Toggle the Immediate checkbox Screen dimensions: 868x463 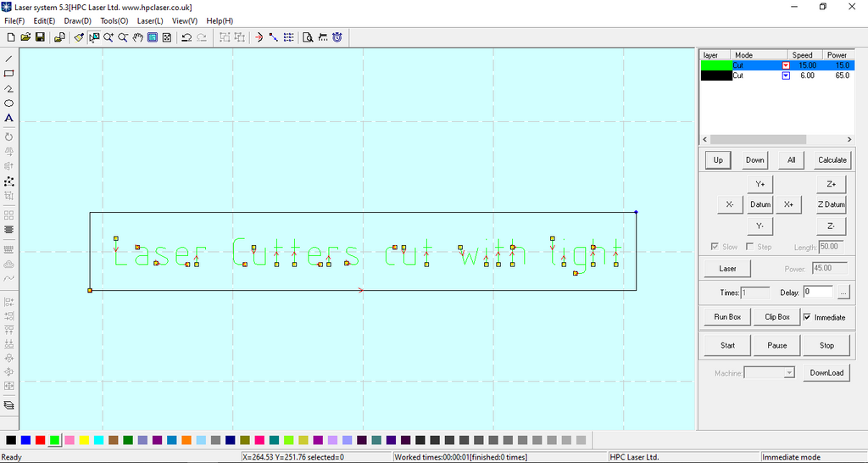click(x=807, y=317)
